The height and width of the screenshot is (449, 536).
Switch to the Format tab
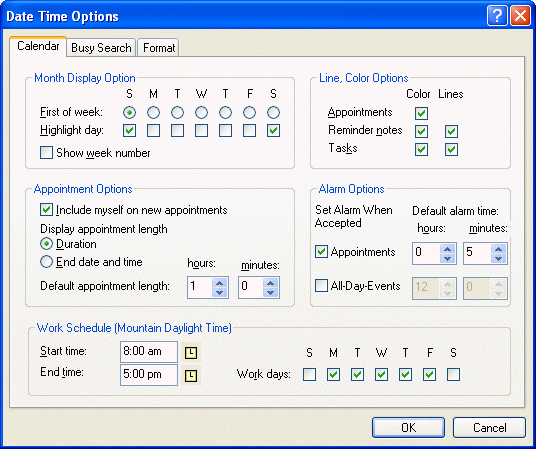(x=159, y=48)
